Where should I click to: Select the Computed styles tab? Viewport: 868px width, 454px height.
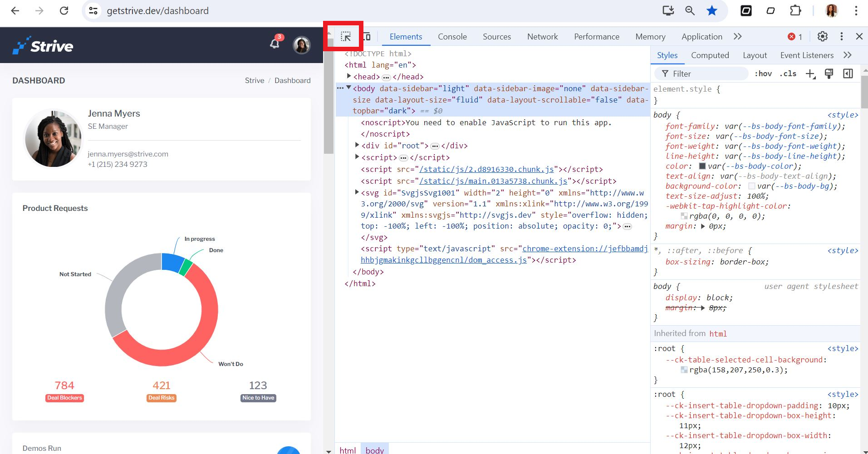point(710,55)
